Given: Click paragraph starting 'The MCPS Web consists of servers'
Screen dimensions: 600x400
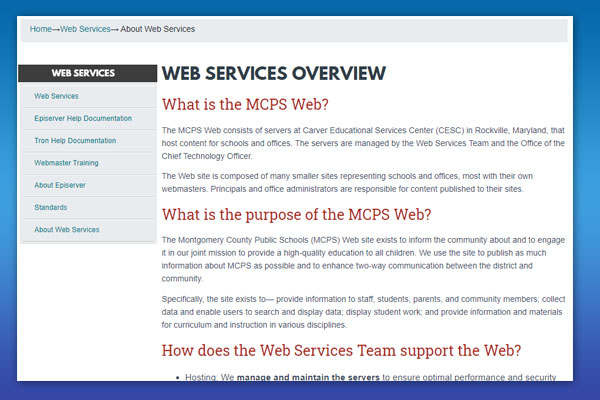Looking at the screenshot, I should coord(363,143).
